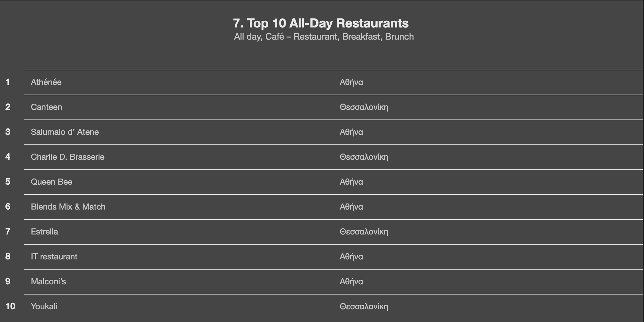Select the Queen Bee restaurant
The image size is (644, 322).
pyautogui.click(x=51, y=182)
